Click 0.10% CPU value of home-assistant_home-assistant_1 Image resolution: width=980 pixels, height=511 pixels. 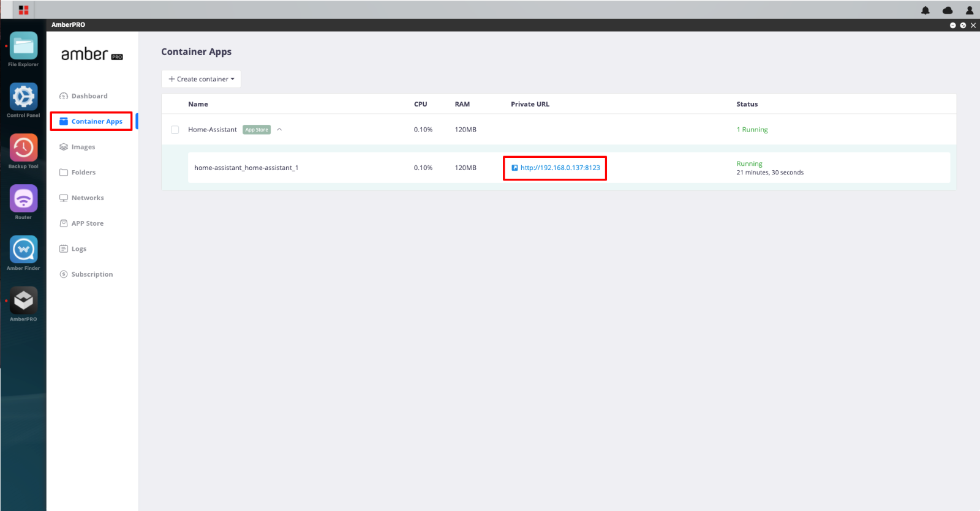point(423,168)
